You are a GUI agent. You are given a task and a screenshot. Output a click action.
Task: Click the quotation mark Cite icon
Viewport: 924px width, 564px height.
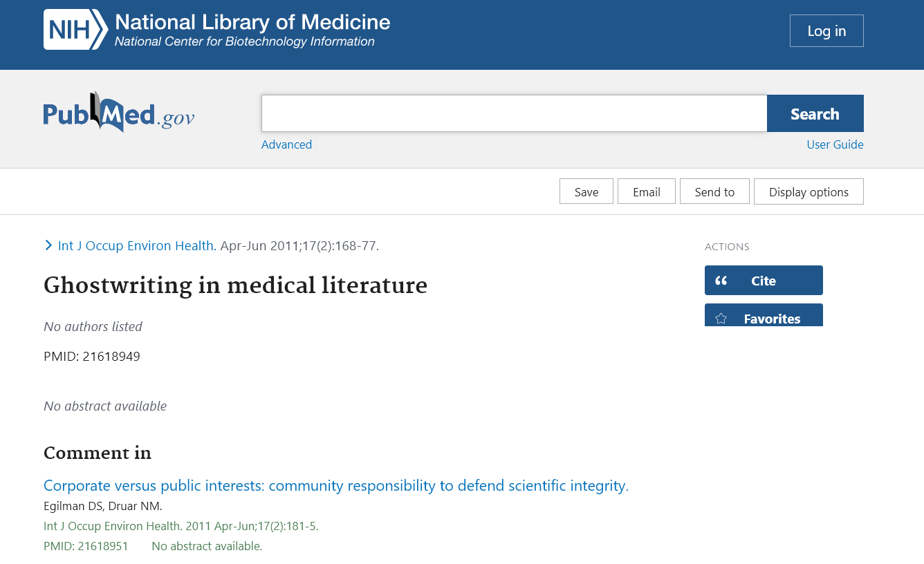click(x=721, y=281)
